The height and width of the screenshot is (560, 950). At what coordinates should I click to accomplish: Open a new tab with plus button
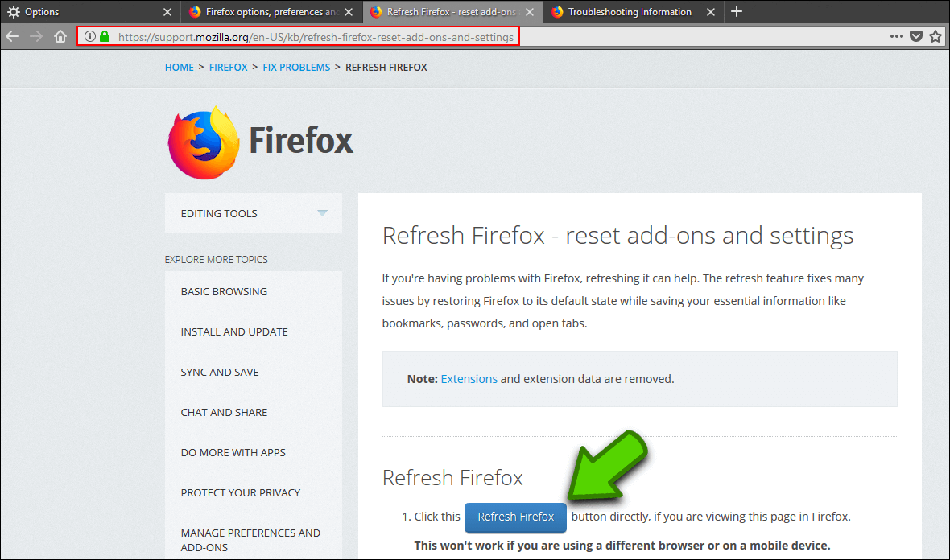[736, 11]
